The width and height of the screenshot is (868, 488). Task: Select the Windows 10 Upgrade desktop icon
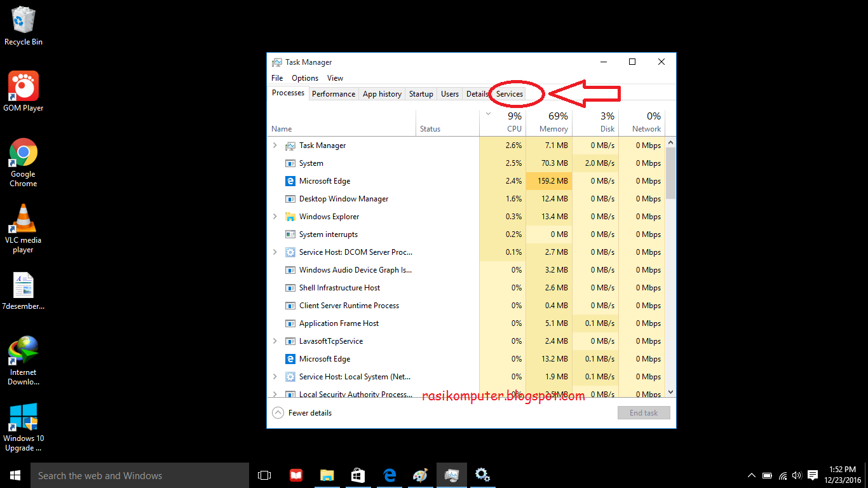pyautogui.click(x=24, y=427)
